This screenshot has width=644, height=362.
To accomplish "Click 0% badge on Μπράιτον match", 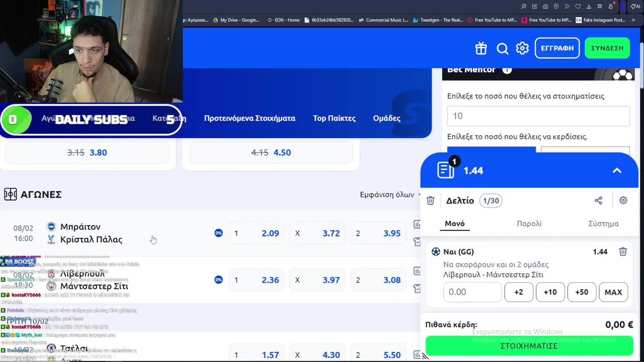I will pos(218,233).
